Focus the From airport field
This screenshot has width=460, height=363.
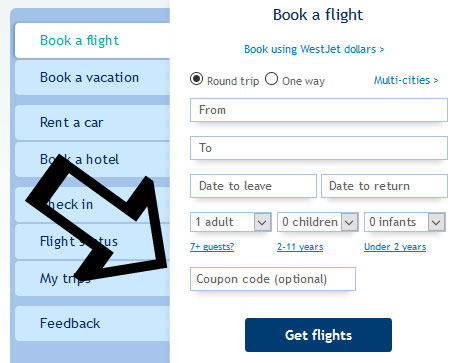[x=319, y=110]
